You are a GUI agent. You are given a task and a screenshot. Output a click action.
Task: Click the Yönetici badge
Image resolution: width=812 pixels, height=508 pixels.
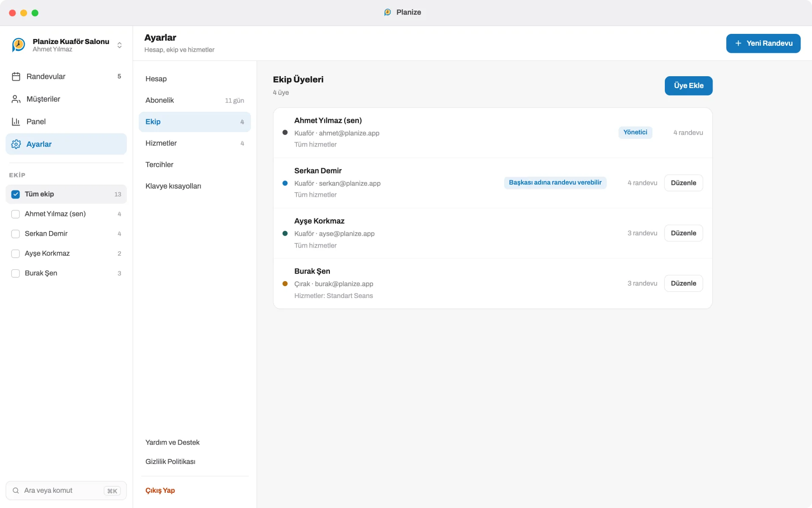coord(635,133)
